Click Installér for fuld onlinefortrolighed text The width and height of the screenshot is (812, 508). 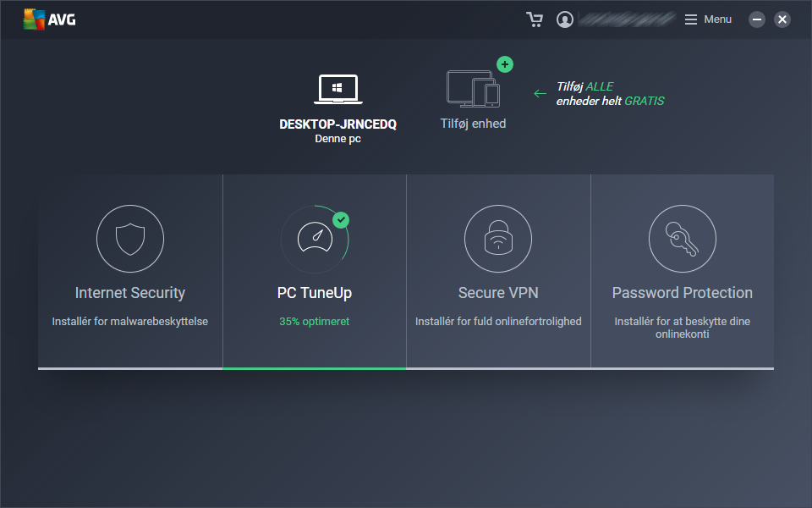(x=498, y=322)
